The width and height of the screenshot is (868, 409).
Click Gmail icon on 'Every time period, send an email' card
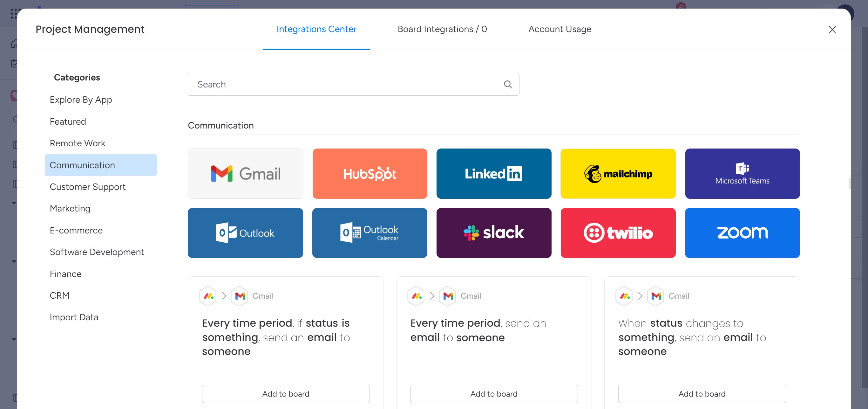[x=447, y=296]
